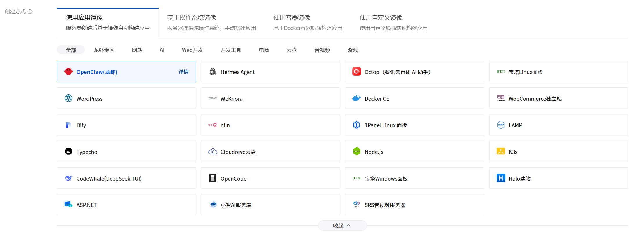
Task: Click the Halo blue H icon
Action: click(x=501, y=178)
